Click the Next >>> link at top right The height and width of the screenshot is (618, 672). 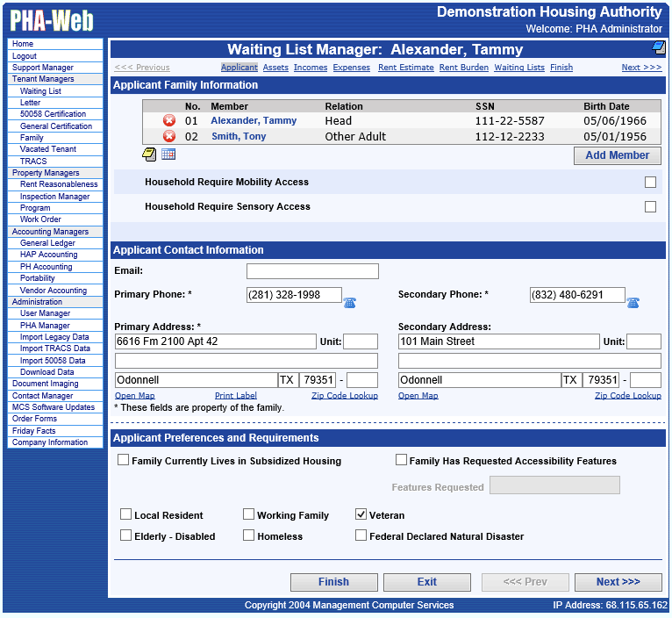click(x=641, y=68)
